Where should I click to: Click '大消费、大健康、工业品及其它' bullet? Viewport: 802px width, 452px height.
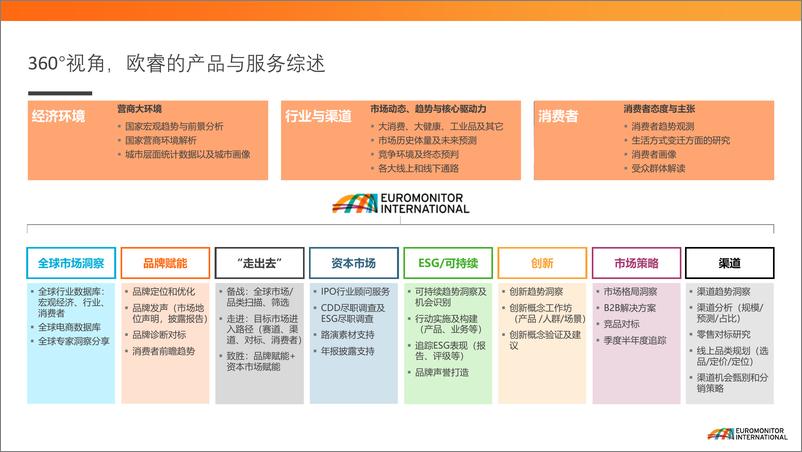coord(440,126)
